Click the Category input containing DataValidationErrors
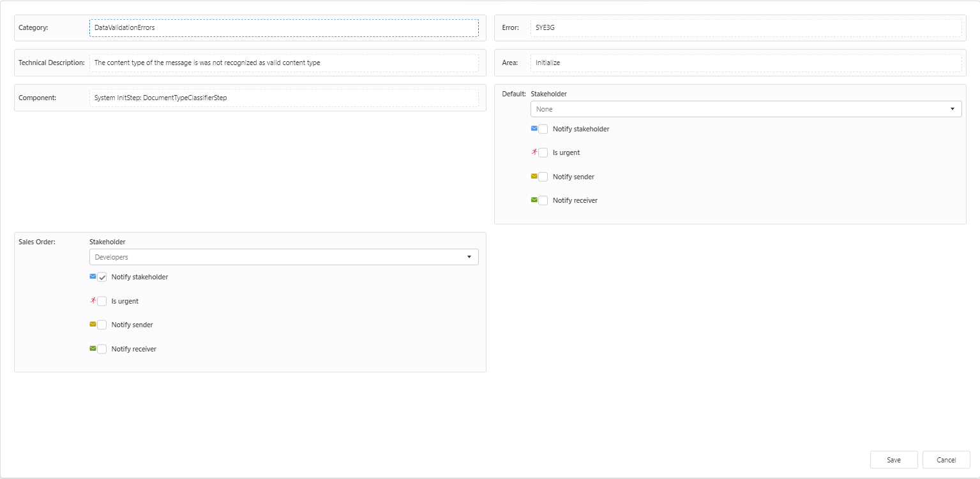The image size is (980, 479). (x=284, y=27)
